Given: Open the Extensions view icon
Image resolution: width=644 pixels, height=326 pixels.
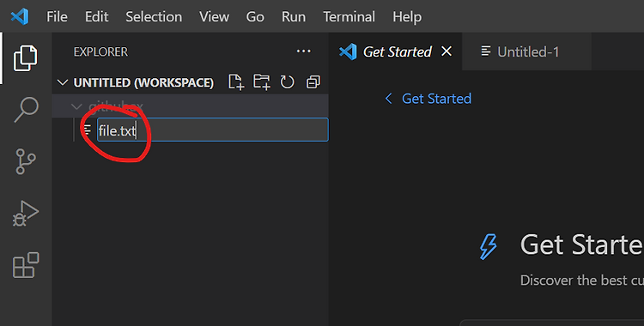Looking at the screenshot, I should (26, 265).
